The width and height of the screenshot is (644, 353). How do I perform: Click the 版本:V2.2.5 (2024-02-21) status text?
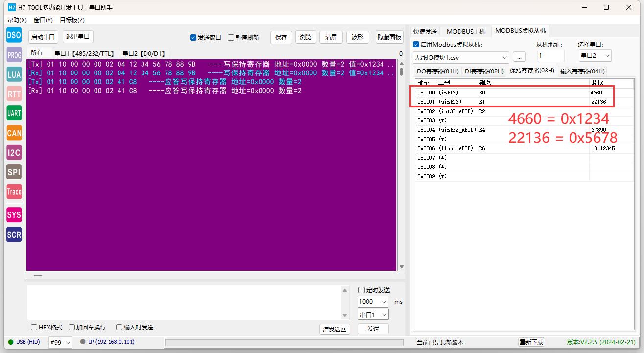pyautogui.click(x=601, y=342)
